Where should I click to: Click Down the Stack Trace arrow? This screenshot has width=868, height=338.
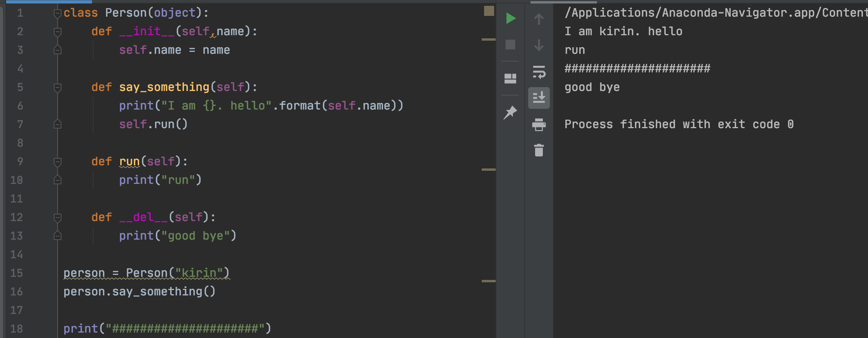pyautogui.click(x=539, y=45)
